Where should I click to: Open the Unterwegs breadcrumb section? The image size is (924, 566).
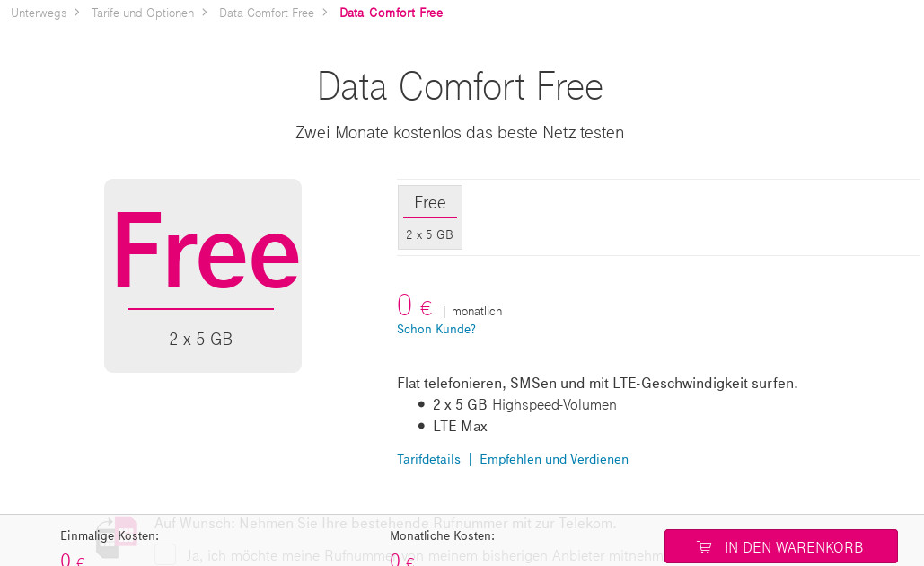point(39,13)
